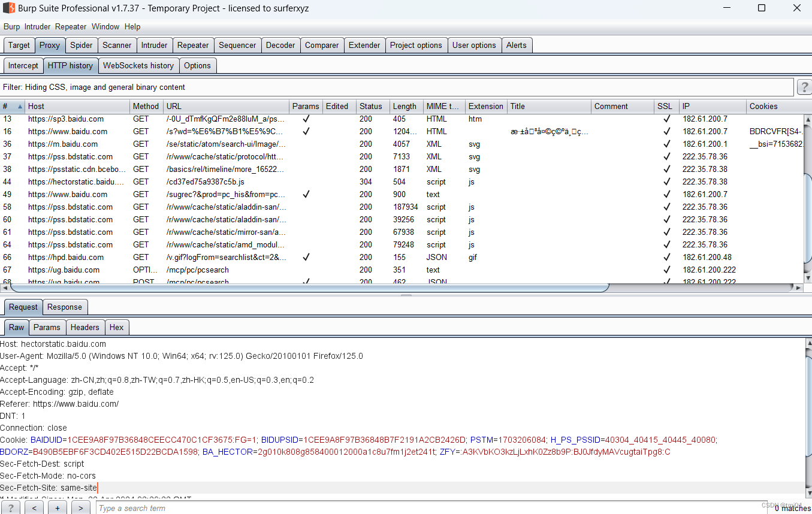Sort history by Host column header

tap(77, 106)
